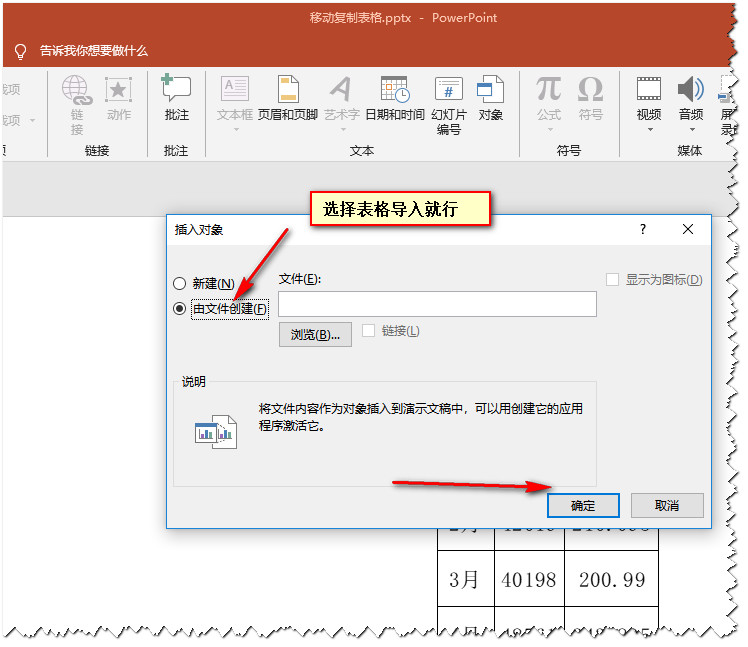The height and width of the screenshot is (647, 748).
Task: Expand the 艺术字 dropdown arrow
Action: pos(343,130)
